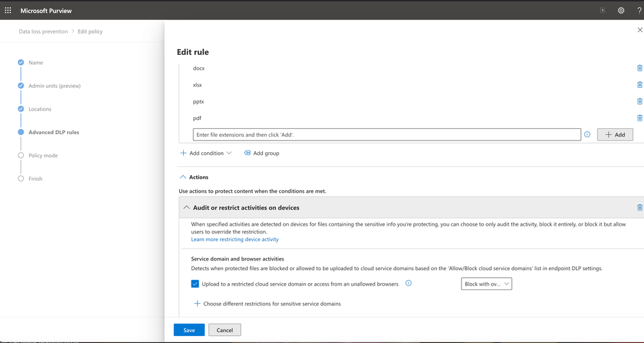Collapse Audit or restrict activities on devices
Viewport: 644px width, 343px height.
pyautogui.click(x=186, y=208)
